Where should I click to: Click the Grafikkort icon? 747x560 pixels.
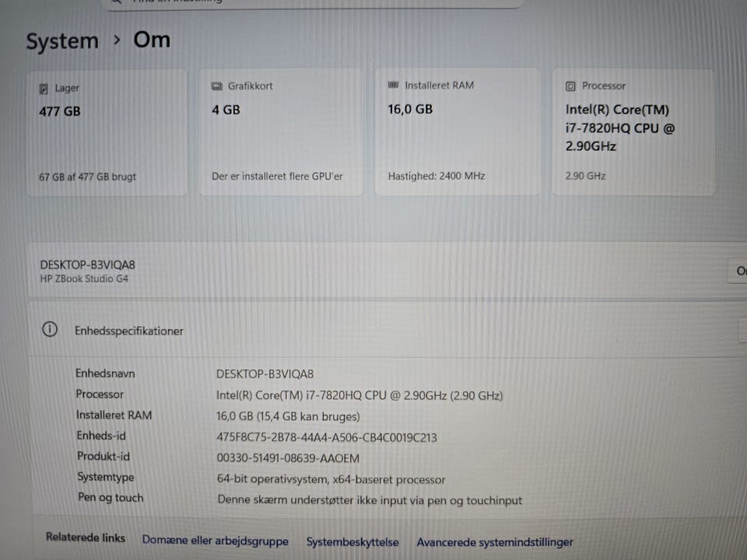point(217,86)
